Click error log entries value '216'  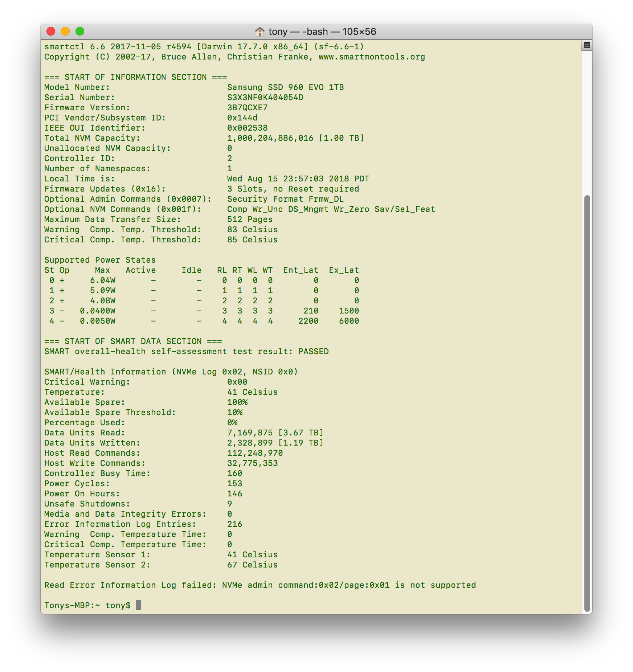pyautogui.click(x=234, y=524)
